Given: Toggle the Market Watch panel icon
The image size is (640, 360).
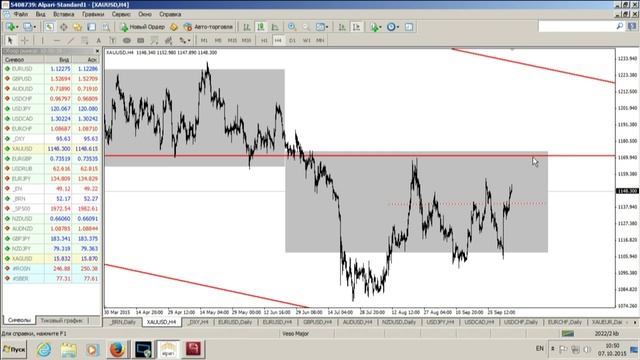Looking at the screenshot, I should [x=49, y=27].
